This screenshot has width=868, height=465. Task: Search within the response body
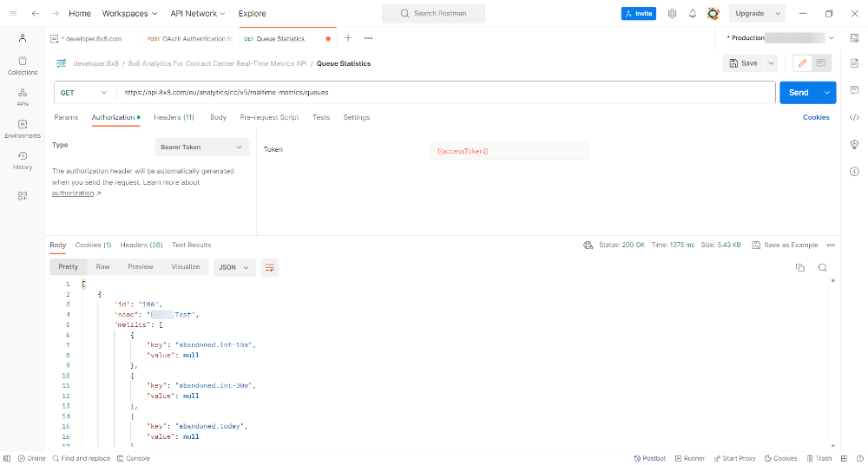point(823,267)
